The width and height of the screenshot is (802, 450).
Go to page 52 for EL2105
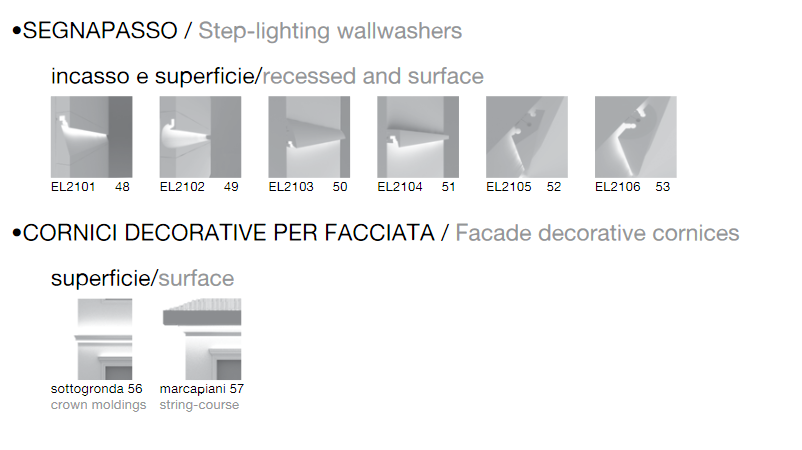[554, 187]
